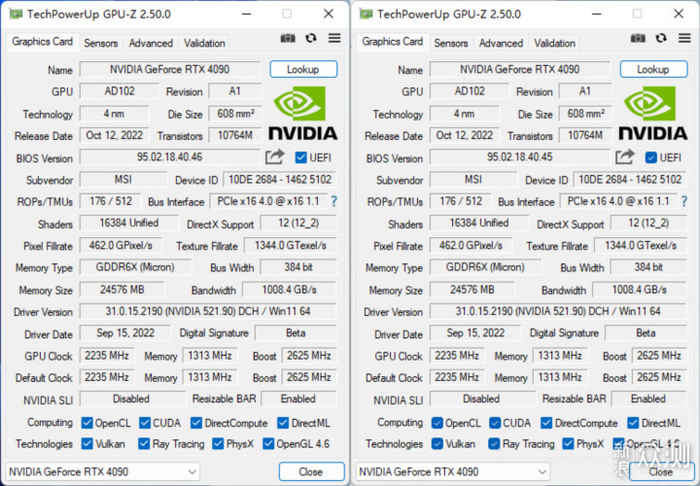The width and height of the screenshot is (700, 486).
Task: Click Driver Version field in left window
Action: coord(208,311)
